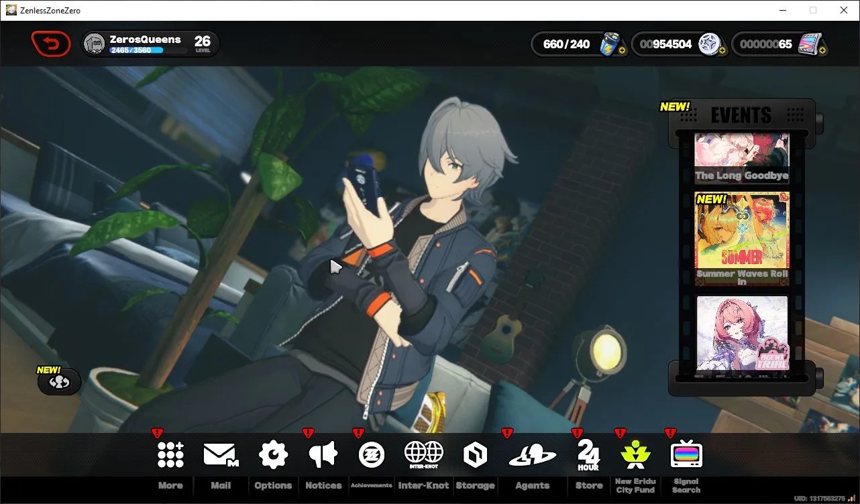Screen dimensions: 860x504
Task: Click the Storage label text
Action: point(475,485)
